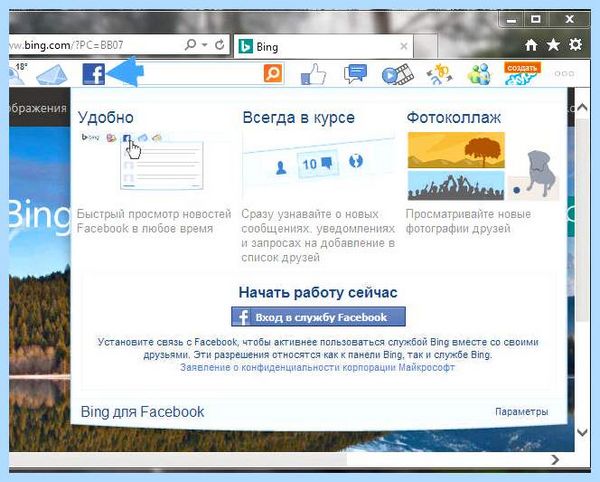Click the Удобно heading
600x482 pixels.
(x=106, y=117)
